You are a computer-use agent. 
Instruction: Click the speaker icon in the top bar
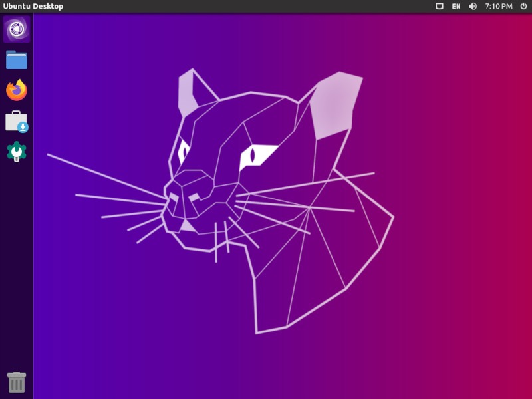[x=472, y=6]
